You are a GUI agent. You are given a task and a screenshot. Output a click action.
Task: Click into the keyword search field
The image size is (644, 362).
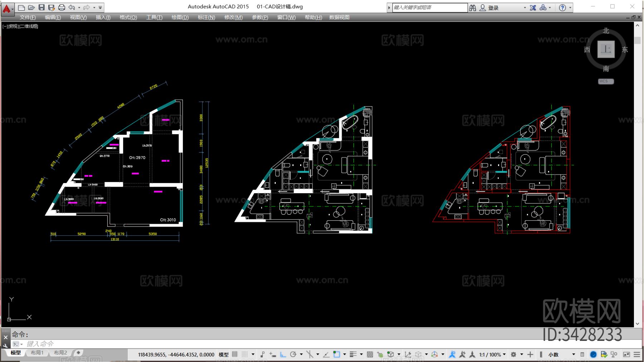430,8
